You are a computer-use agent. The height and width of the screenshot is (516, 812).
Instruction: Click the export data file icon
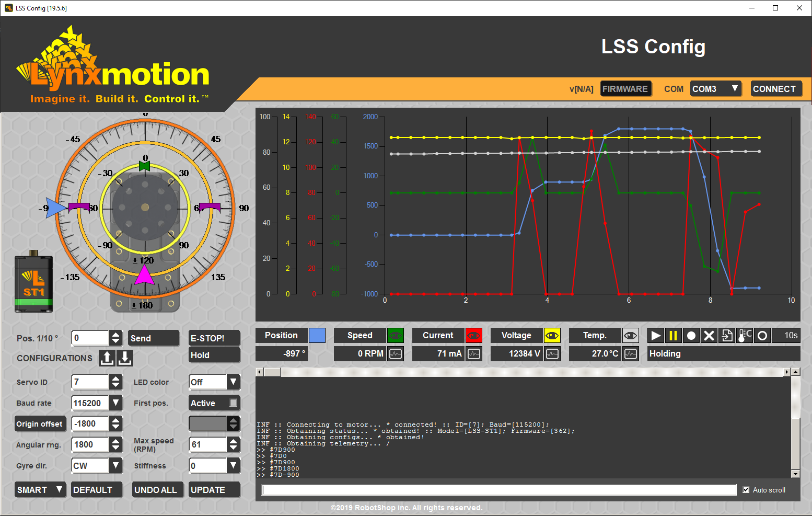(x=727, y=336)
